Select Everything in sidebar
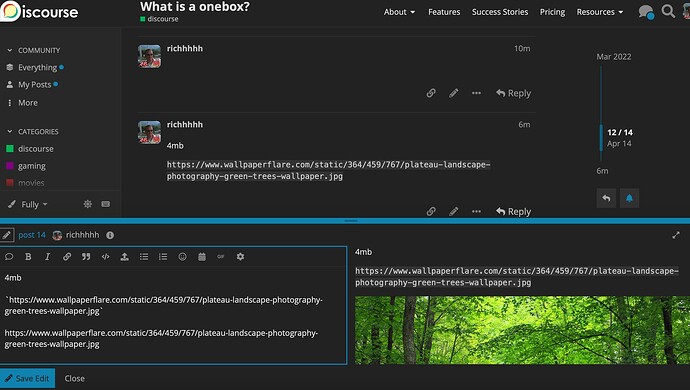Screen dimensions: 690x390 [37, 67]
